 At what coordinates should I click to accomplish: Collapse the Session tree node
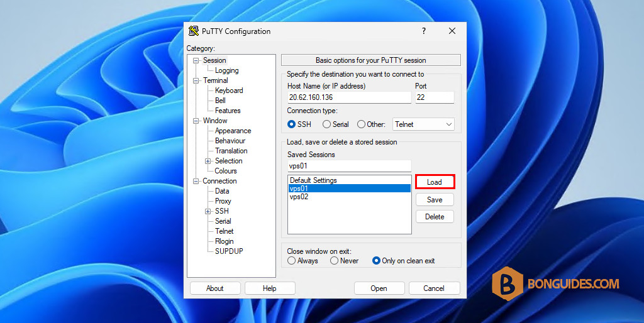(196, 61)
